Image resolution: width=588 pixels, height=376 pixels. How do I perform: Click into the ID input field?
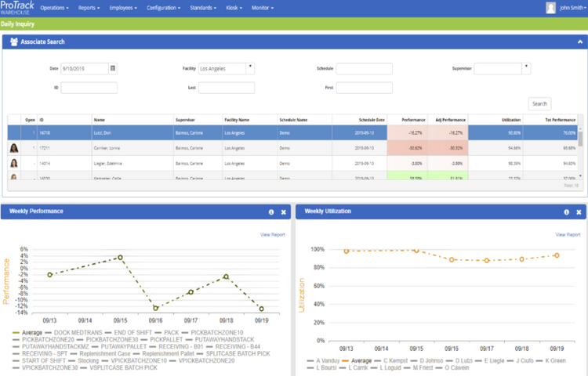pyautogui.click(x=89, y=88)
